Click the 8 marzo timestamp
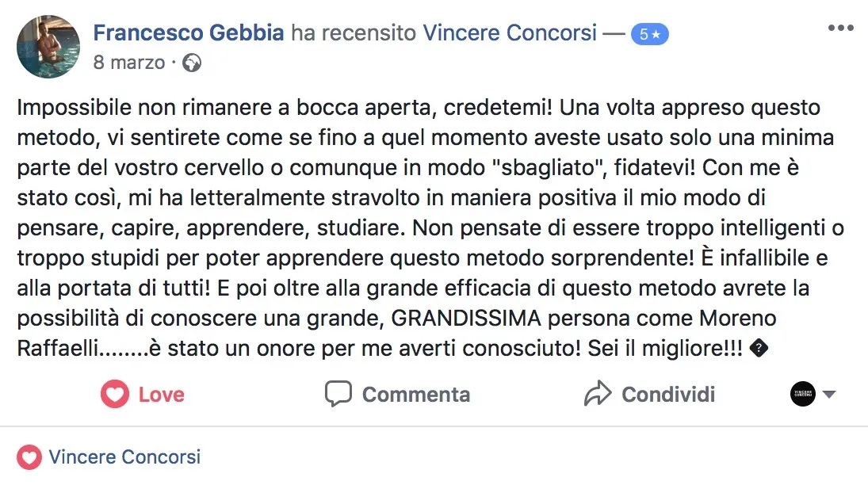The width and height of the screenshot is (868, 485). click(129, 63)
